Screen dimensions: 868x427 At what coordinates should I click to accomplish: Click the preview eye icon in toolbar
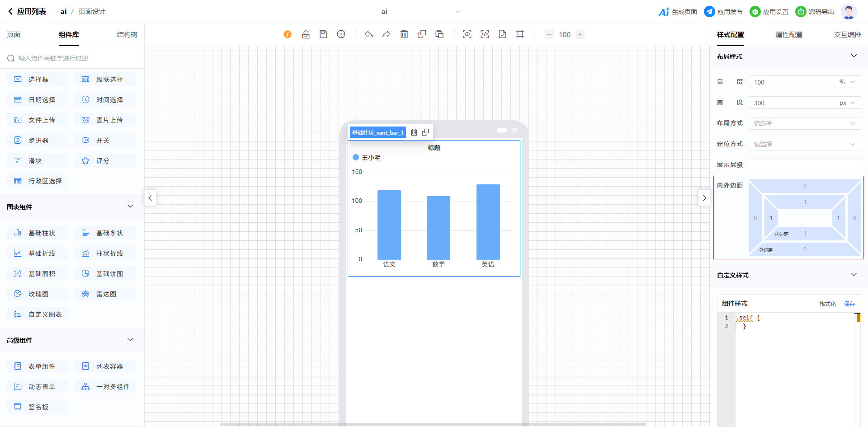point(467,34)
